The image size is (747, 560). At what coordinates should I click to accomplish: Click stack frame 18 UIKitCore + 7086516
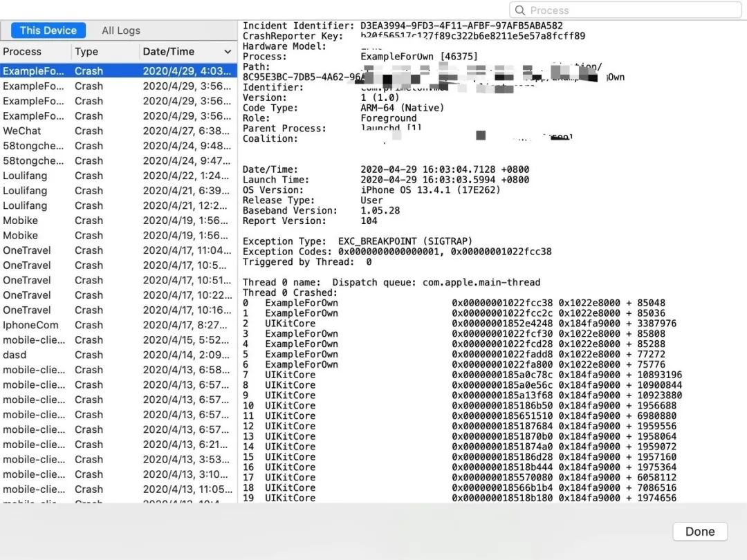pos(459,487)
